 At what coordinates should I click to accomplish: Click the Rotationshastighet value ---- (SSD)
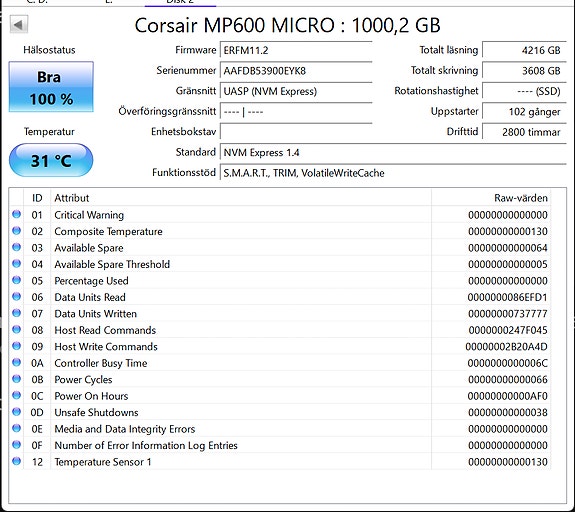[x=524, y=91]
